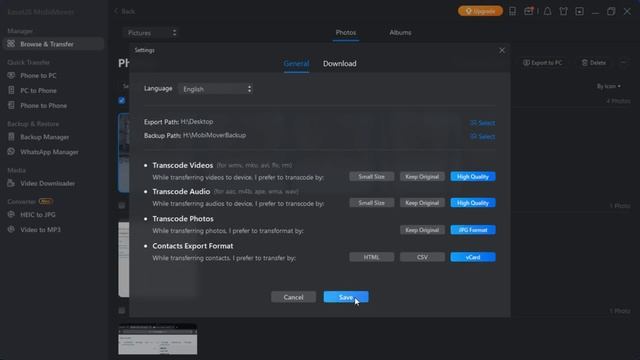Open the phone device icon in title bar
The height and width of the screenshot is (360, 640).
pyautogui.click(x=512, y=11)
